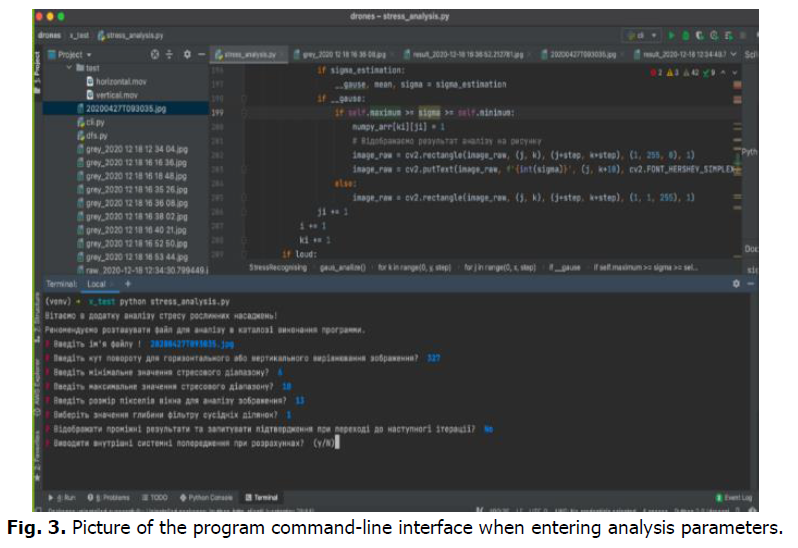Open the Event Log
798x548 pixels.
[x=737, y=497]
